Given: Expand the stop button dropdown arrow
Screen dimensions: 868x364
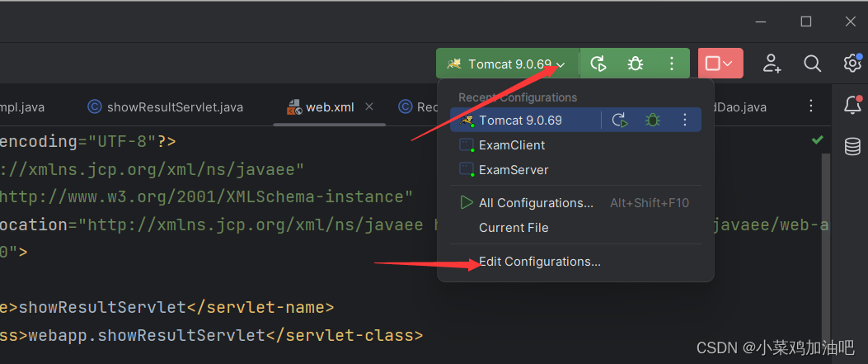Looking at the screenshot, I should (x=728, y=64).
